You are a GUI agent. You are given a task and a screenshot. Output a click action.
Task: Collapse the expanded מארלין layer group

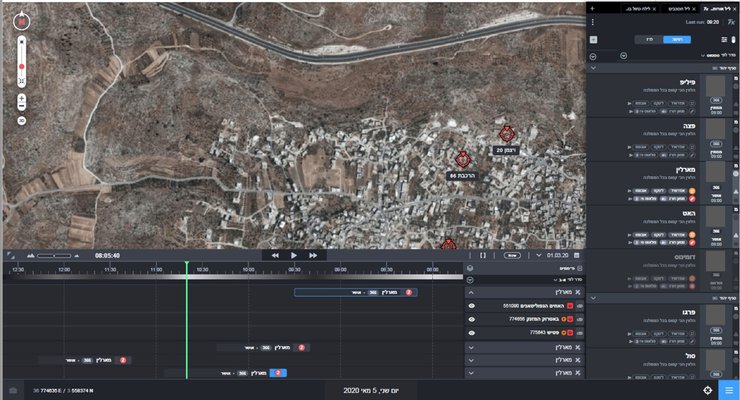pos(471,291)
